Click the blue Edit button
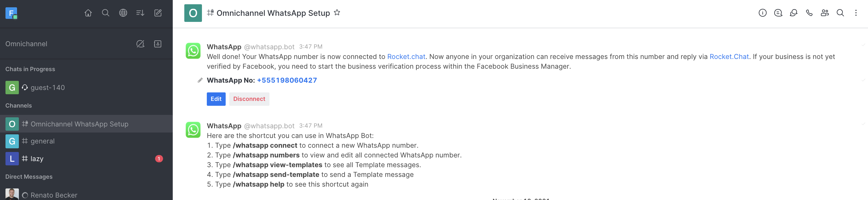Image resolution: width=868 pixels, height=200 pixels. 216,99
